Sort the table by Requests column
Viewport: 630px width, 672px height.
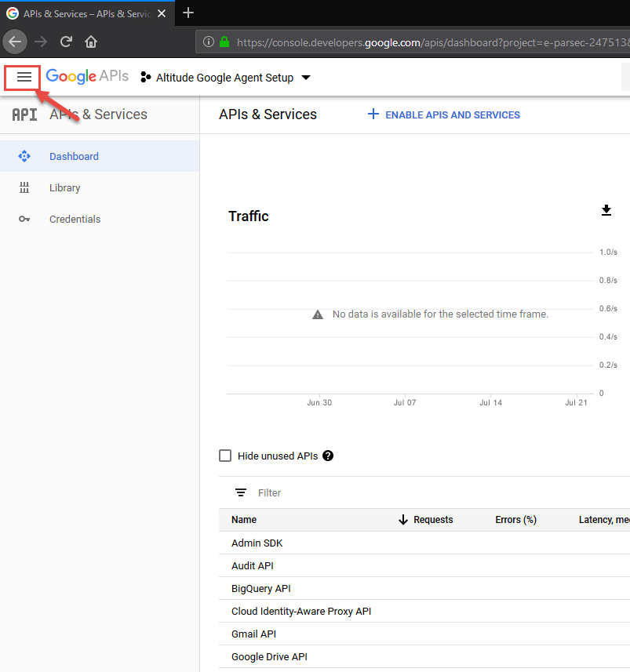click(426, 519)
